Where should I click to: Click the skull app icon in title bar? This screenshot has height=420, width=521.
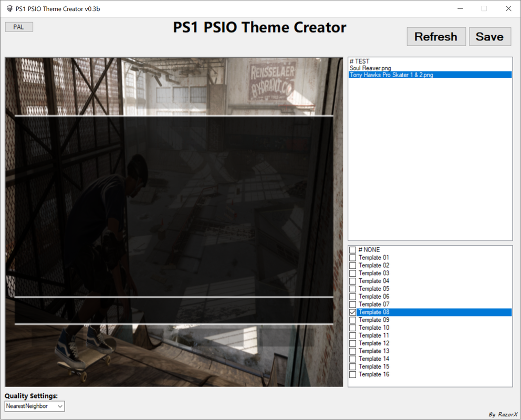(x=9, y=8)
